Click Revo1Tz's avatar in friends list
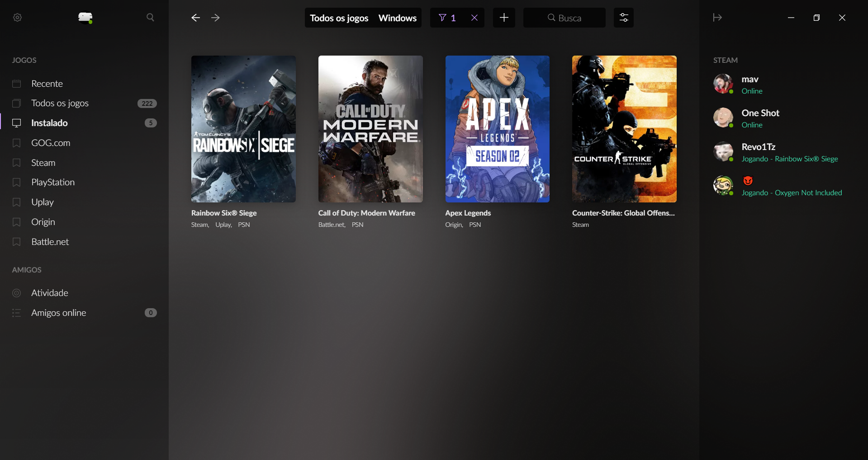 tap(723, 152)
